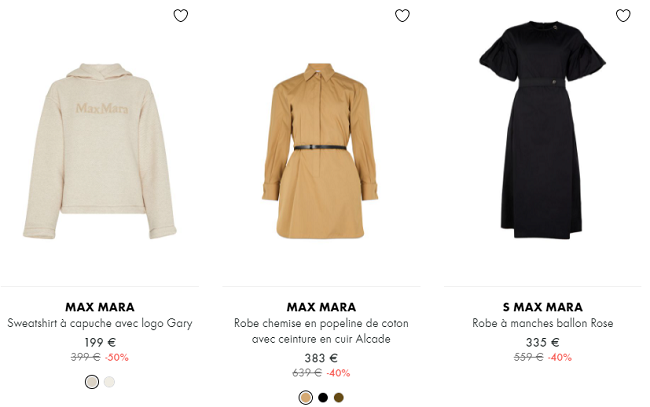Viewport: 650px width, 407px height.
Task: Pick the black color swatch for the shirt dress
Action: point(322,398)
